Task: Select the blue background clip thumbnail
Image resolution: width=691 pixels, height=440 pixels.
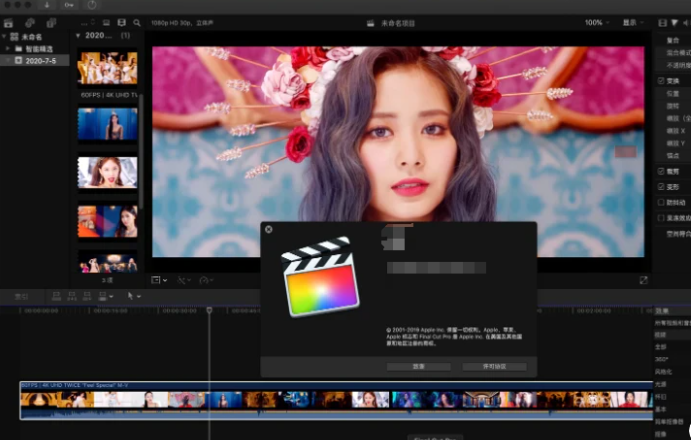Action: pyautogui.click(x=108, y=124)
